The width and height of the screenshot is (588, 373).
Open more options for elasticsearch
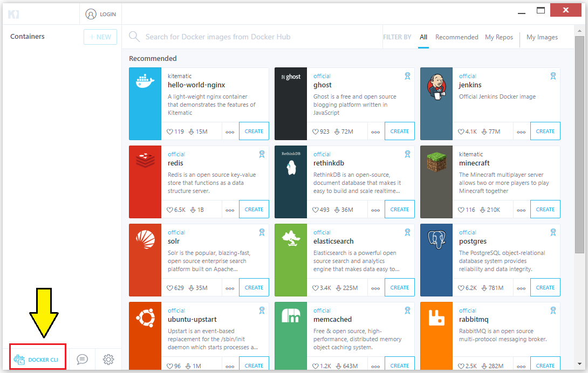tap(375, 288)
